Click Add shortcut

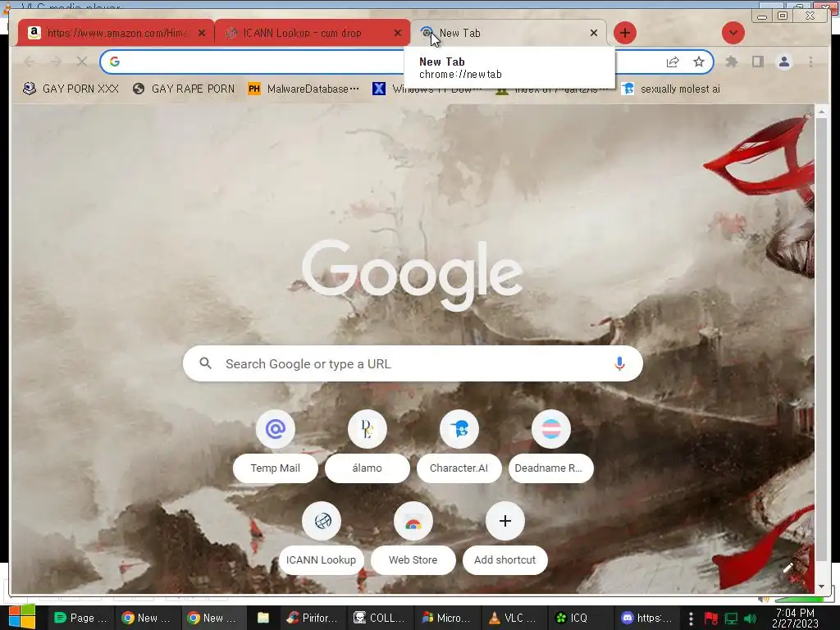pos(504,538)
